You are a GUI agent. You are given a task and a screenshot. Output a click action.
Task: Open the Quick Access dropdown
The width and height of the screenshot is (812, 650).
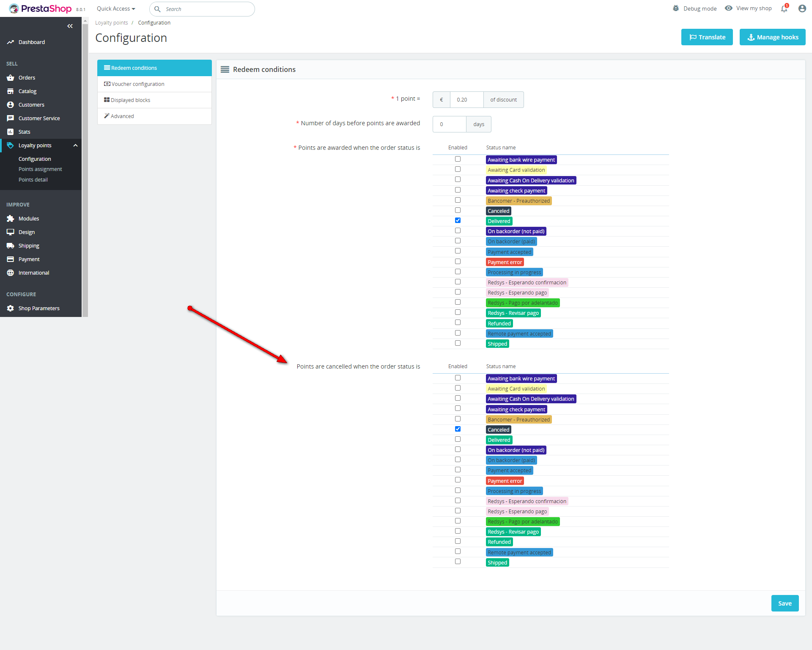coord(116,9)
